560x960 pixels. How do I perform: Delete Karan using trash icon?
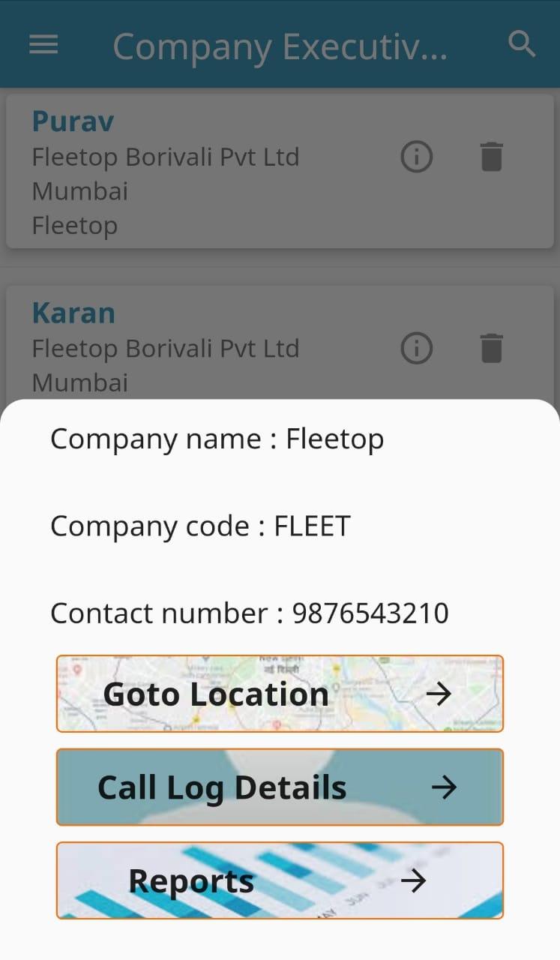coord(491,348)
